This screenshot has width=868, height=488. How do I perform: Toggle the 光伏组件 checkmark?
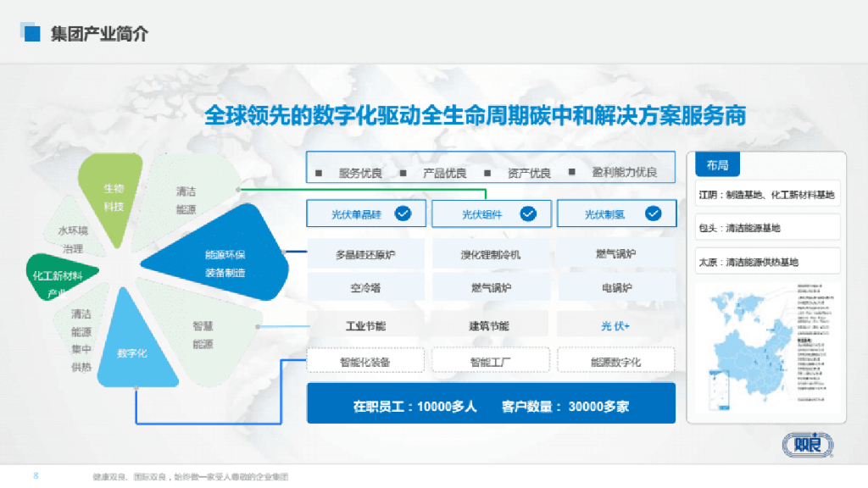(x=530, y=213)
